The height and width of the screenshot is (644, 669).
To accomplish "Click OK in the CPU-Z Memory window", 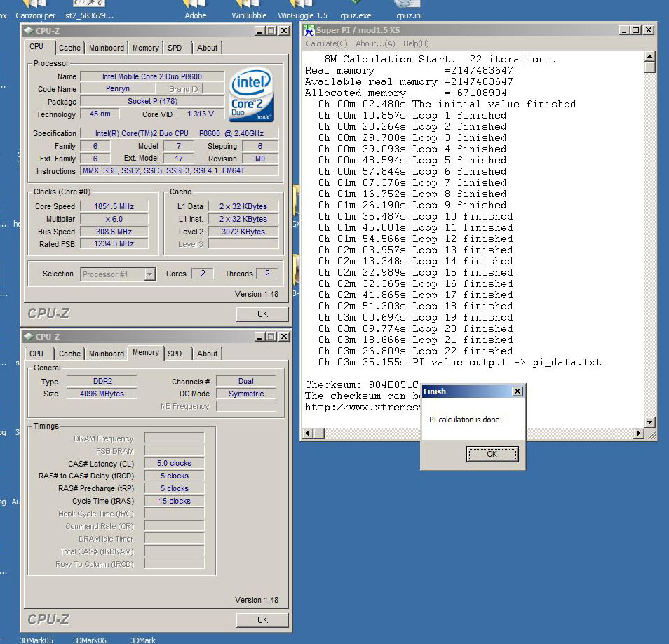I will coord(262,619).
